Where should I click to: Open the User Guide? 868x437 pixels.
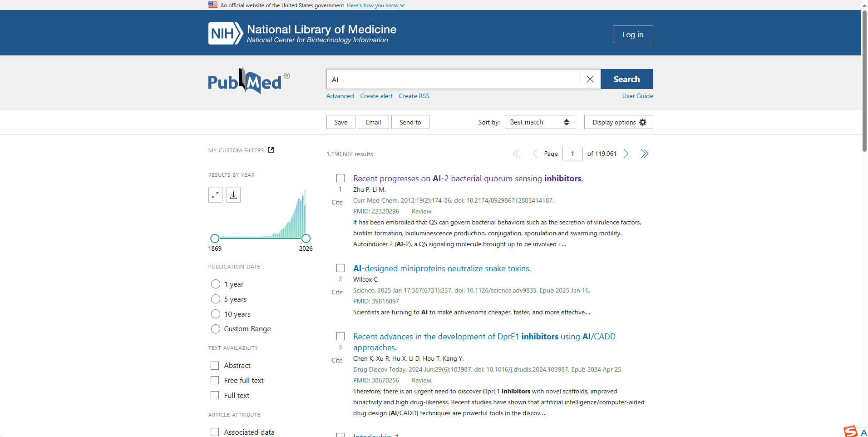click(x=637, y=96)
